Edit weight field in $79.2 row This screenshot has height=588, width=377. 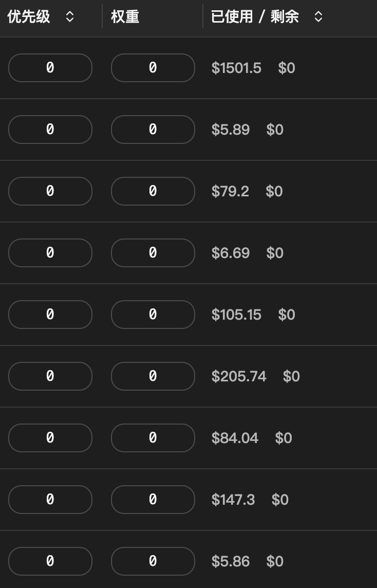point(153,191)
